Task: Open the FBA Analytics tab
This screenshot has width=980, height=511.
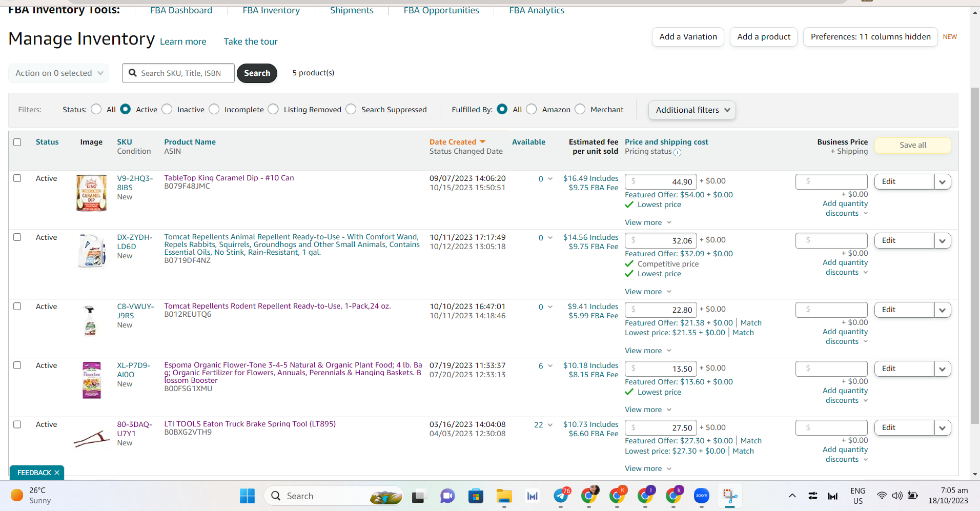Action: pyautogui.click(x=537, y=10)
